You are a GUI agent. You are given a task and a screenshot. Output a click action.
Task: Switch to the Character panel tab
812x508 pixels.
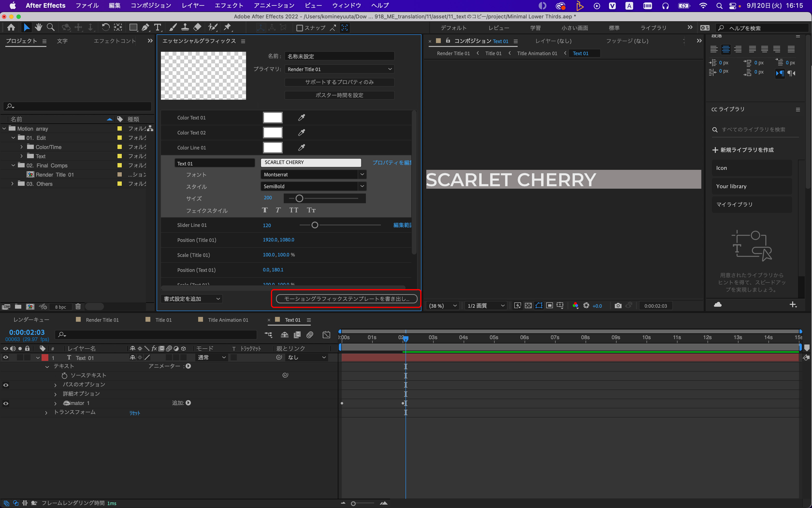pyautogui.click(x=62, y=41)
